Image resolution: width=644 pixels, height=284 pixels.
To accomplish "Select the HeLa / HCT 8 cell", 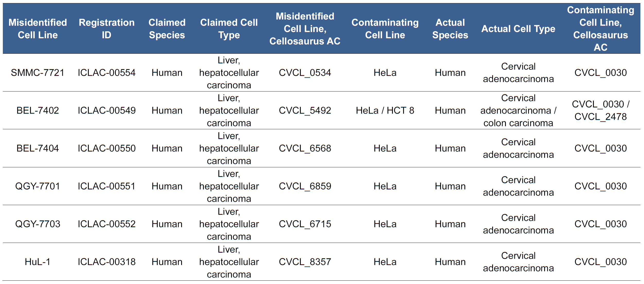I will click(385, 111).
